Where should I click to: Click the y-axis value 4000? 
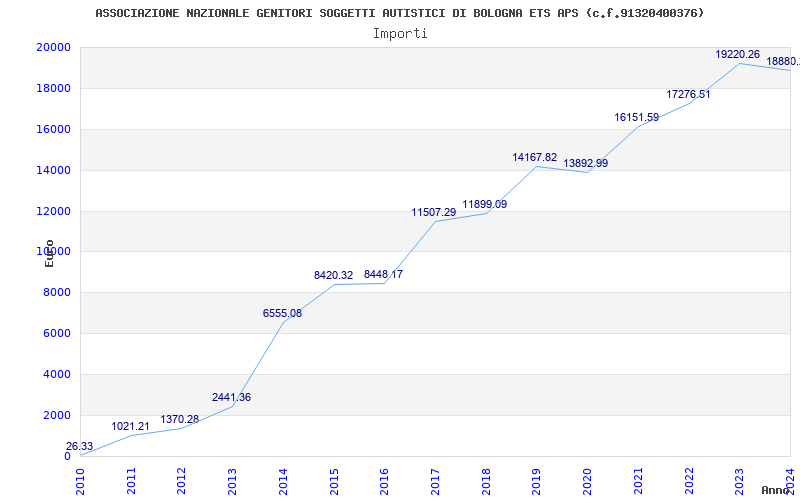[56, 374]
